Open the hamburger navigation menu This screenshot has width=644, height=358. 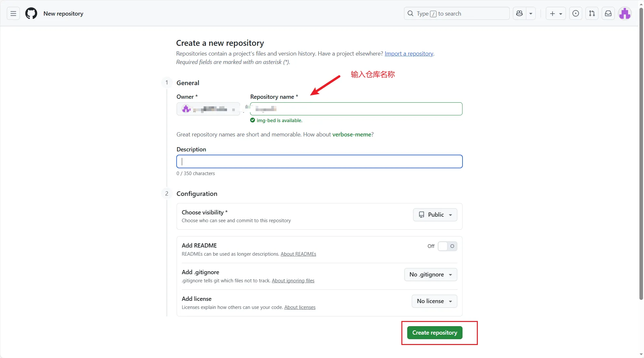click(13, 14)
